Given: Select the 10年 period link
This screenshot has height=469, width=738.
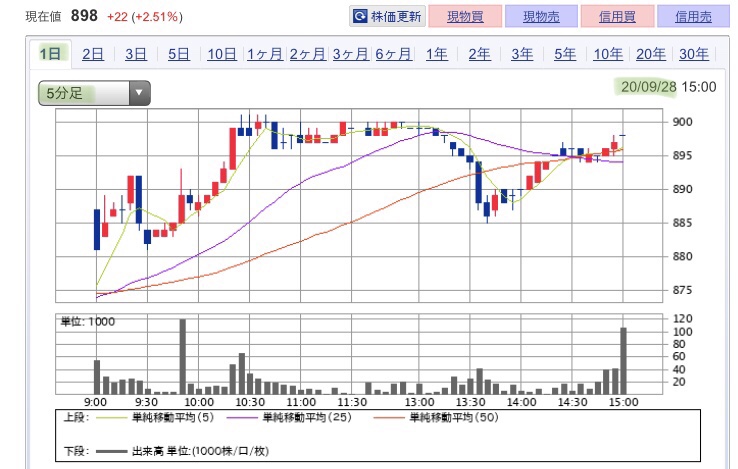Looking at the screenshot, I should (x=608, y=54).
